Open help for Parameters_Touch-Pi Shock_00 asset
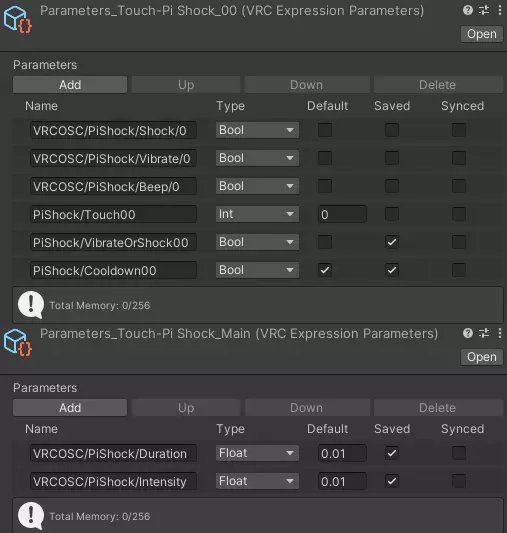Viewport: 507px width, 533px height. point(468,10)
